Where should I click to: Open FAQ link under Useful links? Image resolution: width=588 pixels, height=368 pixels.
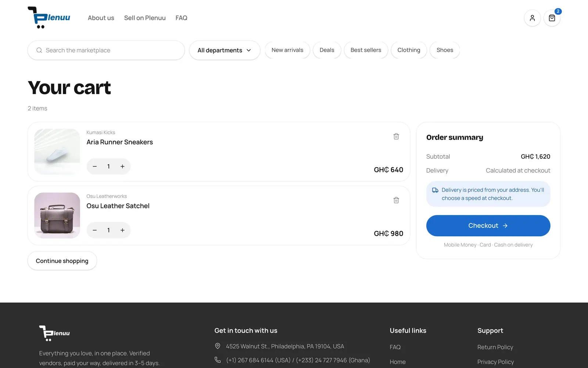[395, 347]
